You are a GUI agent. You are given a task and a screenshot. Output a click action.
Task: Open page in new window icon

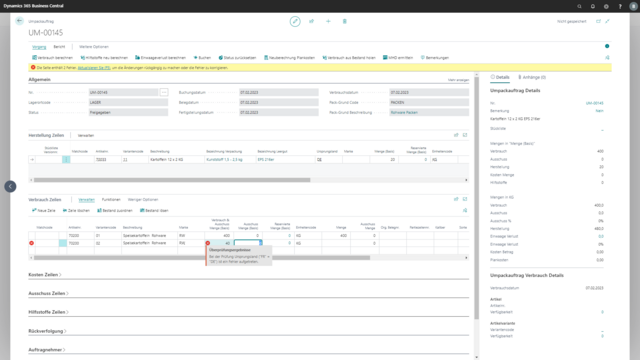(598, 21)
